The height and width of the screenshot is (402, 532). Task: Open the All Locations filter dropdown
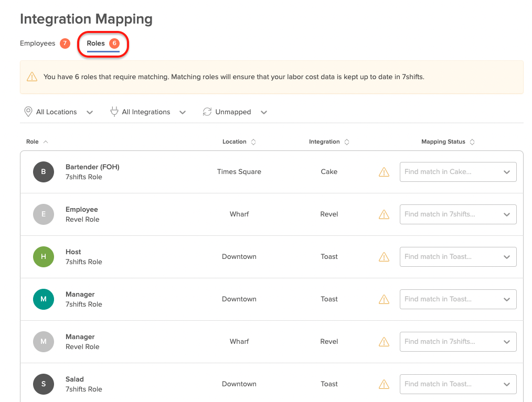coord(59,112)
